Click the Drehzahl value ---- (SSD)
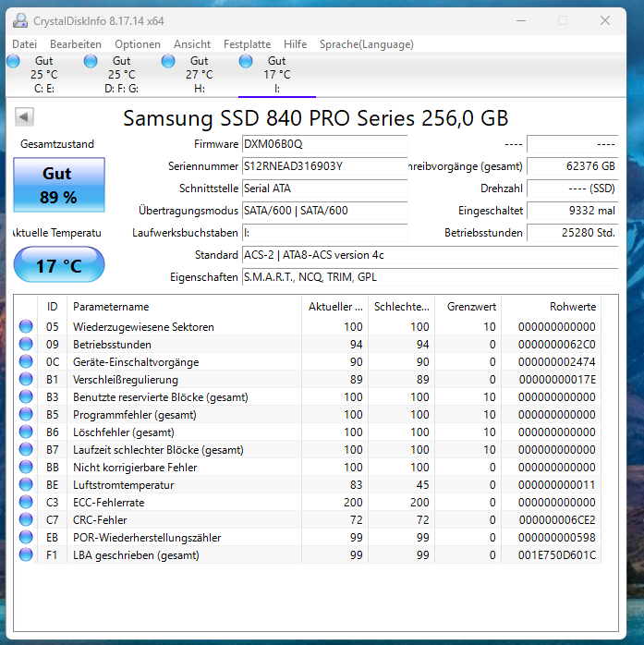The image size is (644, 645). pos(573,189)
